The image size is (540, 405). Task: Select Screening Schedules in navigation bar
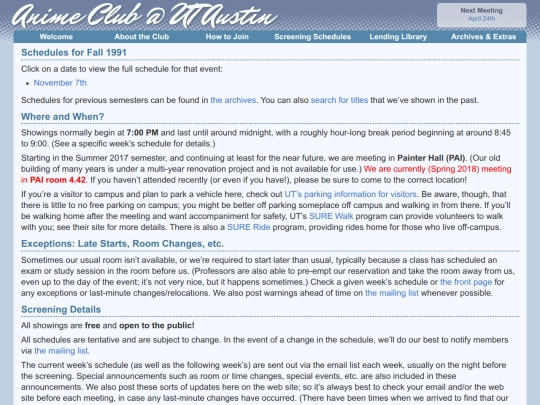[312, 37]
